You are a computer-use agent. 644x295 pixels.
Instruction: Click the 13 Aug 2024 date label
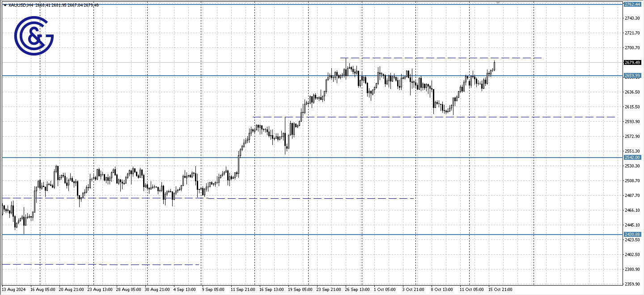13,289
